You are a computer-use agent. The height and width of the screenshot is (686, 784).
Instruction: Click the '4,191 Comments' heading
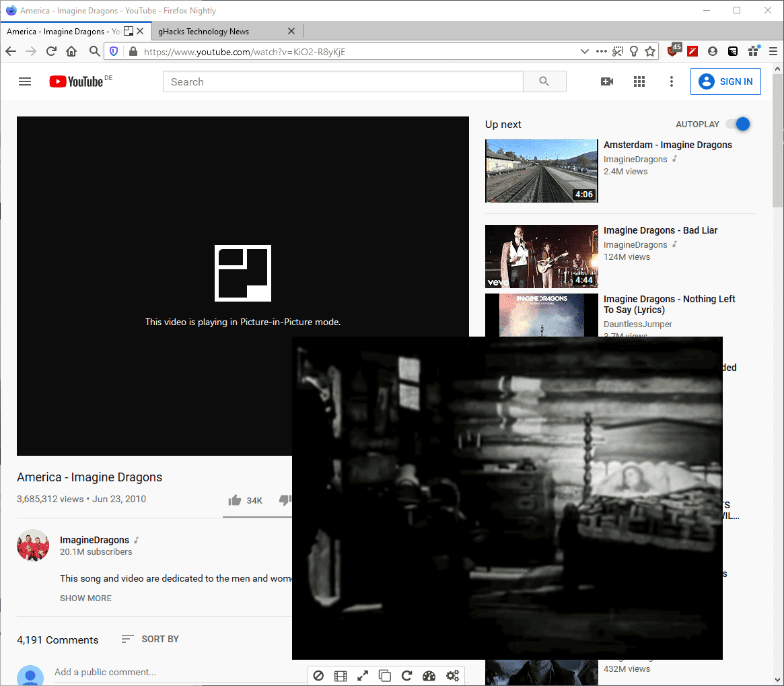pos(57,640)
